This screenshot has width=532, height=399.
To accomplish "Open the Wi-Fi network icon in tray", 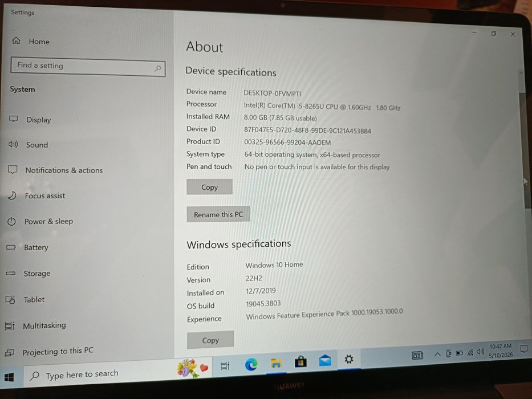I will click(470, 352).
